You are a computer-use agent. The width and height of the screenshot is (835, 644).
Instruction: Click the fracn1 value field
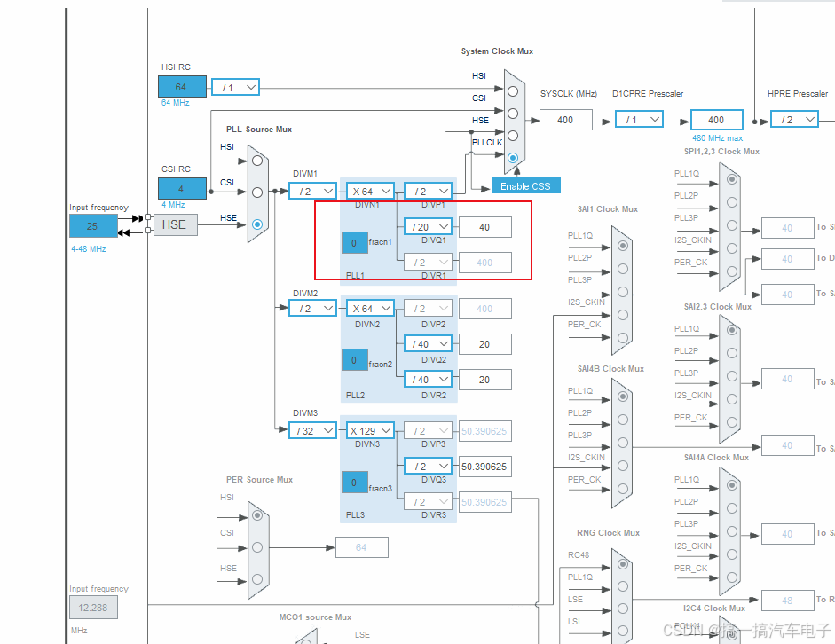354,243
